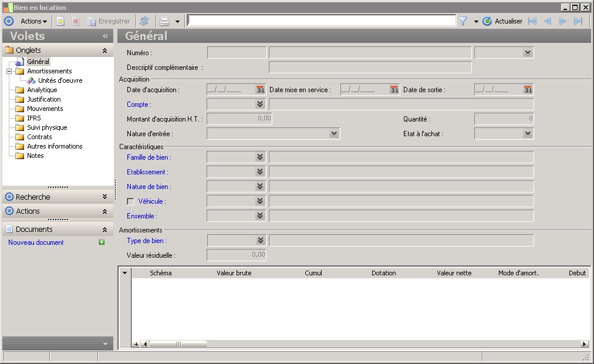This screenshot has width=594, height=364.
Task: Tick the Véhicule checkbox
Action: click(131, 201)
